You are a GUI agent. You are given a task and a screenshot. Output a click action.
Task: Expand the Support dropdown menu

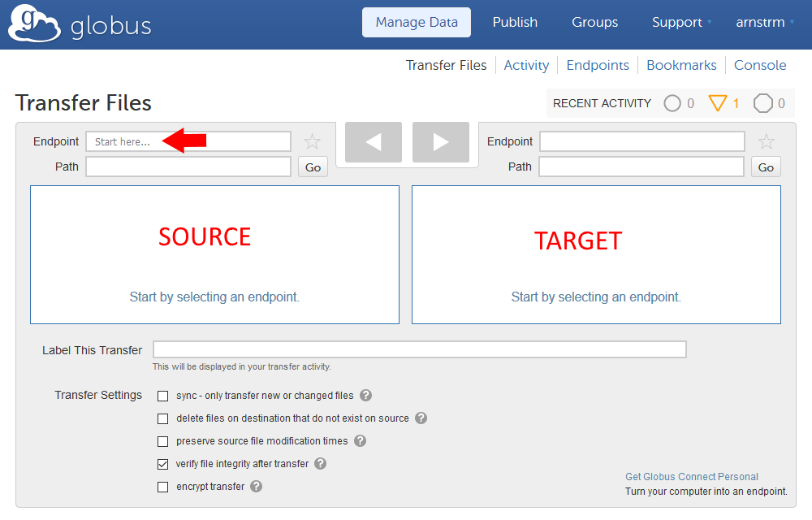681,23
